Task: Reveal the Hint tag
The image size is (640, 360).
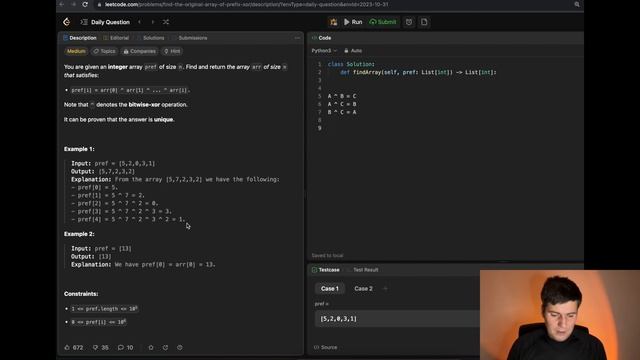Action: (x=172, y=51)
